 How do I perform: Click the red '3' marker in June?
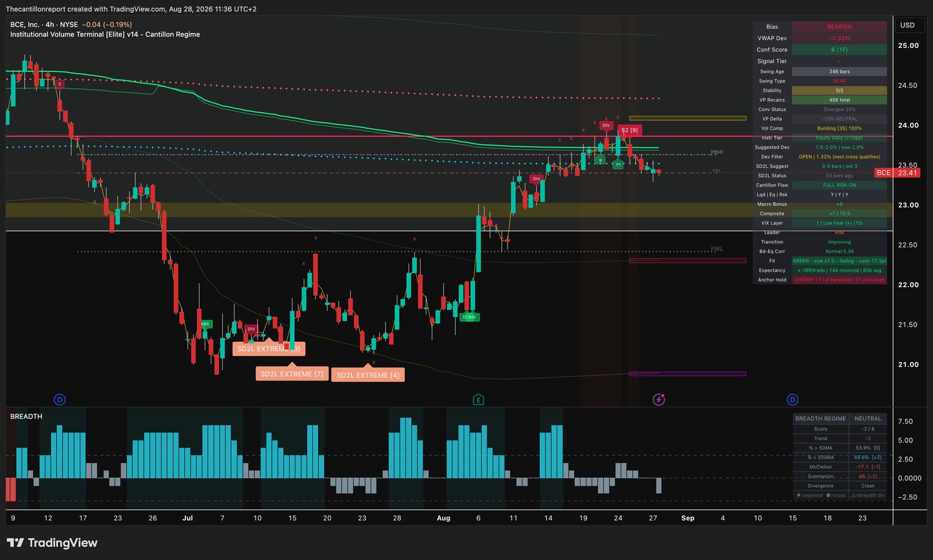pos(59,83)
